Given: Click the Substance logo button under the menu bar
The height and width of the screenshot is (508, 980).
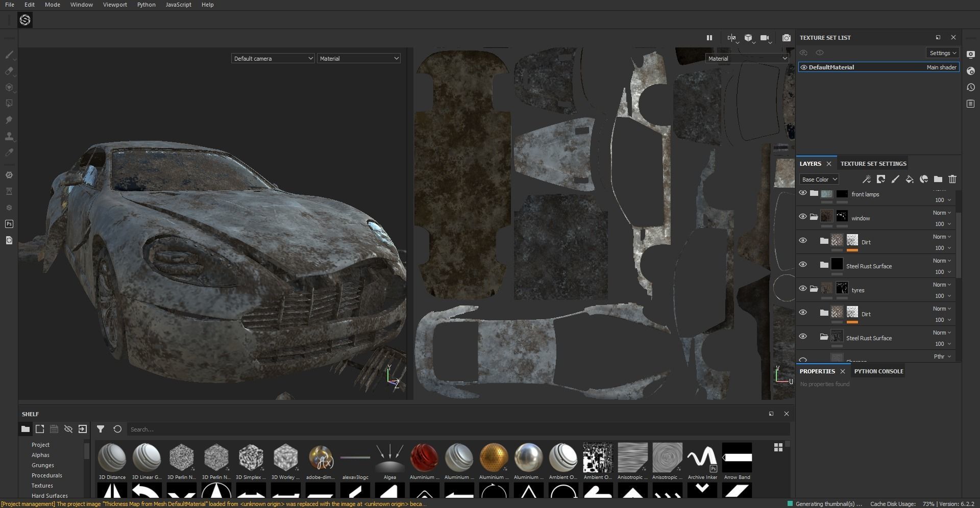Looking at the screenshot, I should [x=25, y=20].
